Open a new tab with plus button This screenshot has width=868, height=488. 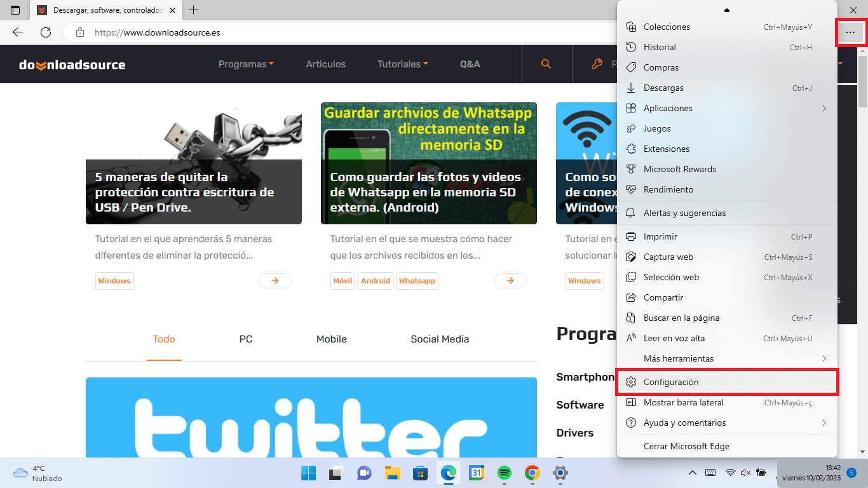194,10
